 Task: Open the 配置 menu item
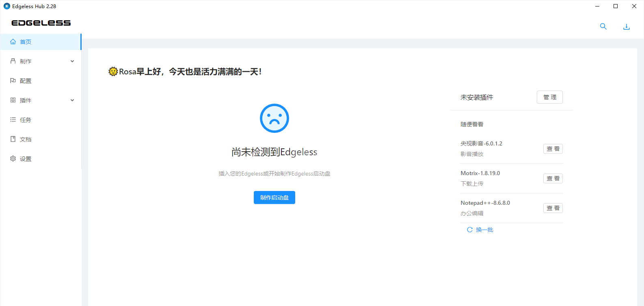click(x=41, y=81)
